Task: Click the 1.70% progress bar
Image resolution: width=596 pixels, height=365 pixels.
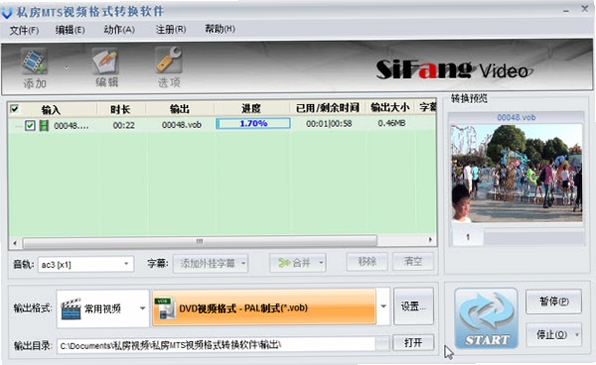Action: coord(253,123)
